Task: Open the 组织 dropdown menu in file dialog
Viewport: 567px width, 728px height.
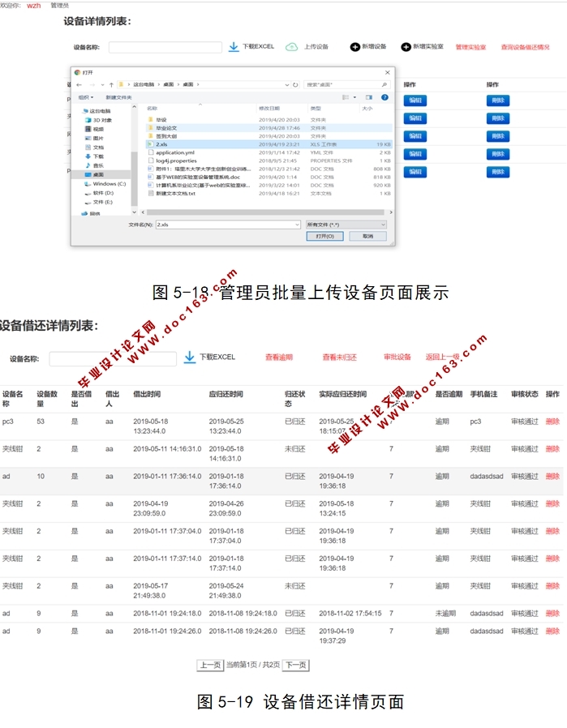Action: click(86, 97)
